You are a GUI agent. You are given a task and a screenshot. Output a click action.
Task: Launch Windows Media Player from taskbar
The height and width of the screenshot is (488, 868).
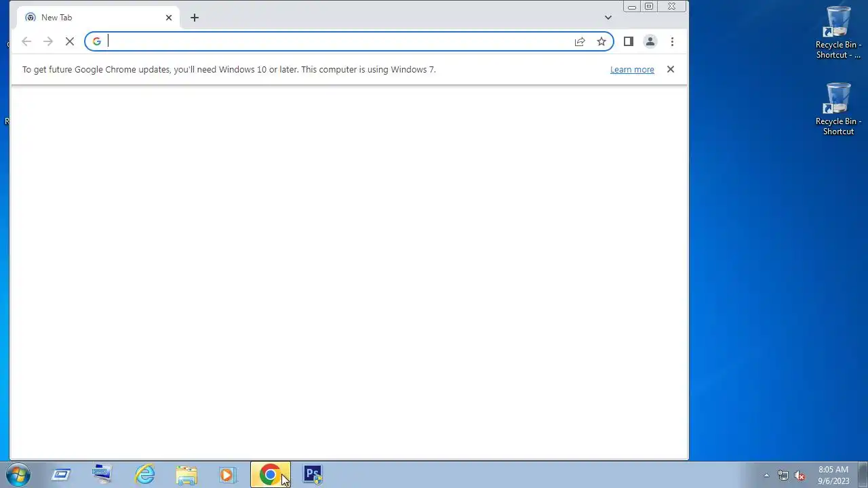click(x=228, y=474)
